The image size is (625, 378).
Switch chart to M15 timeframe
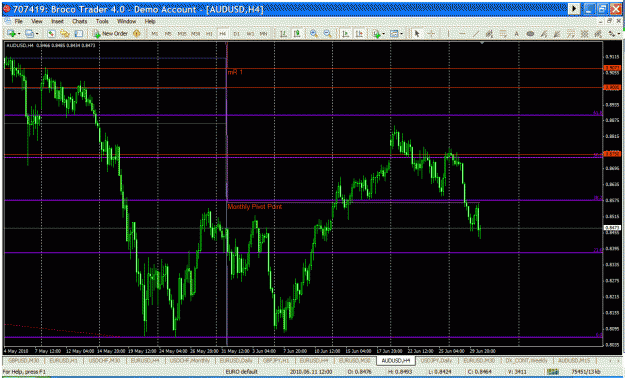(x=182, y=34)
